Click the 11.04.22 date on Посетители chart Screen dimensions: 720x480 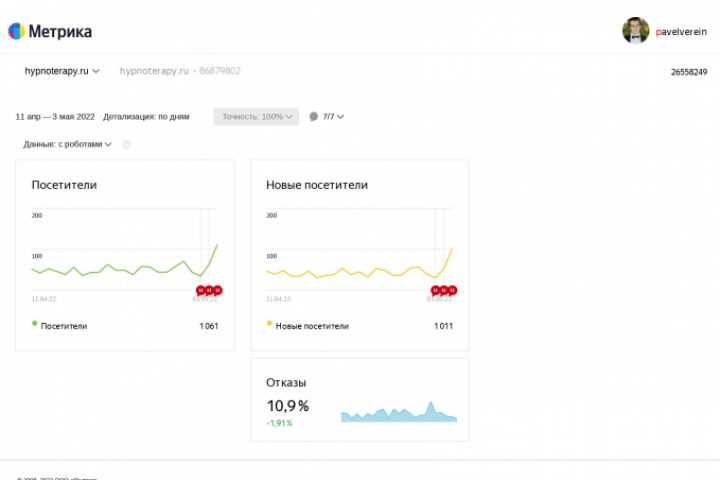click(44, 299)
